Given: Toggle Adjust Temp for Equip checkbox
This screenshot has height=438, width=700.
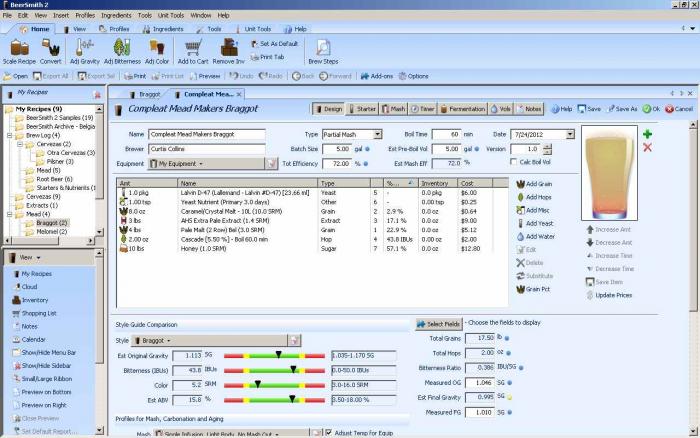Looking at the screenshot, I should [x=329, y=433].
